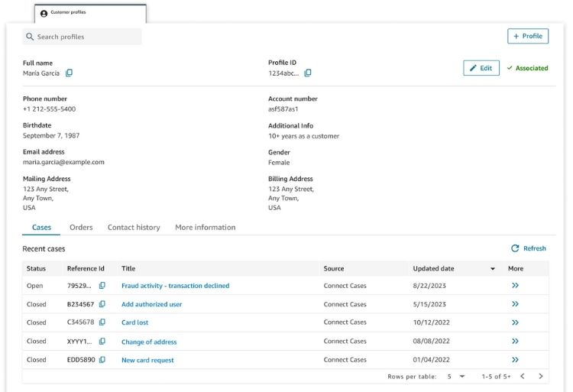This screenshot has height=392, width=573.
Task: Copy reference ID B234567
Action: pos(102,304)
